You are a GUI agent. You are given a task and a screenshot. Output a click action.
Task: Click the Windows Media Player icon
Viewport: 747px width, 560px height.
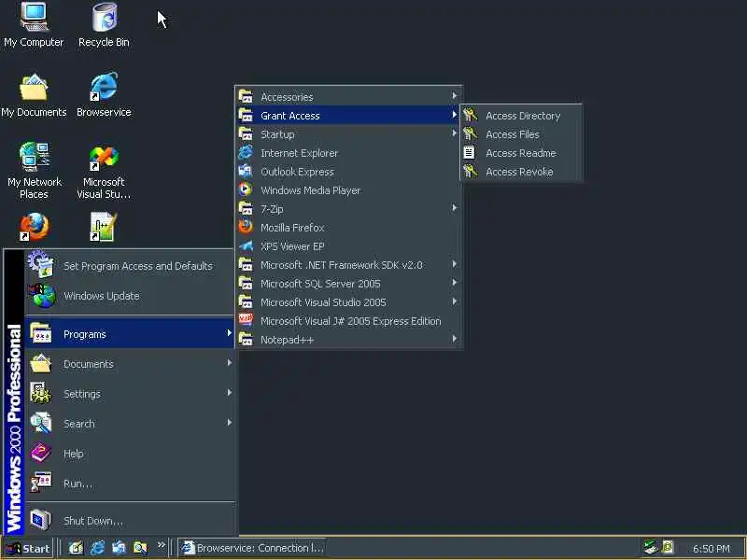[x=246, y=189]
